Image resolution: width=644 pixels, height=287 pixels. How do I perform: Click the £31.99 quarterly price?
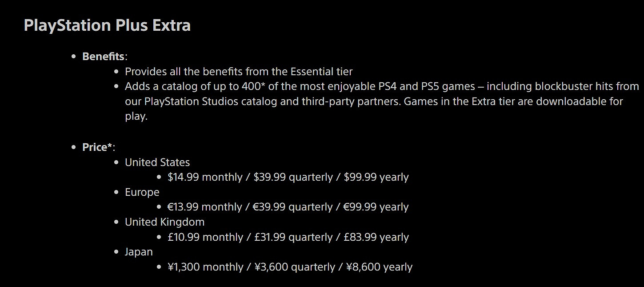pos(293,237)
